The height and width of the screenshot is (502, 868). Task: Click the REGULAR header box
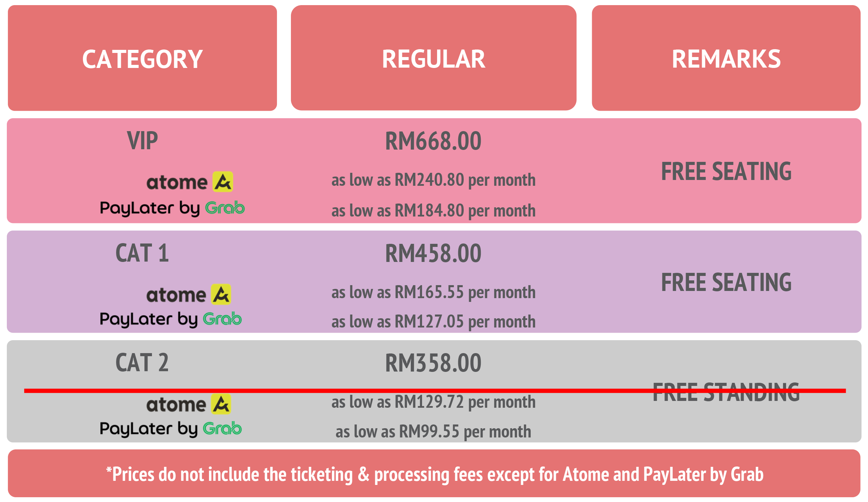(x=434, y=58)
